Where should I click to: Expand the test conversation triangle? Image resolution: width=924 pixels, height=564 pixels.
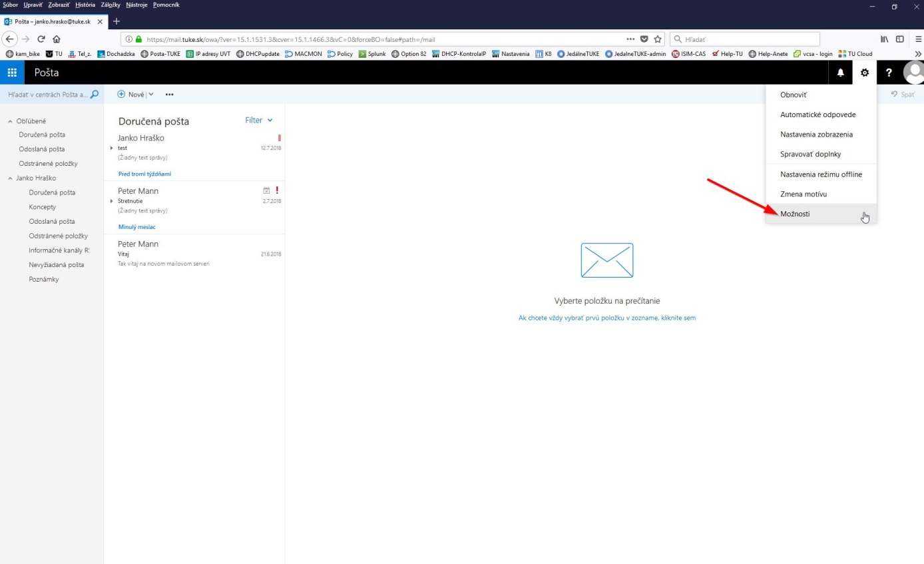(x=112, y=148)
